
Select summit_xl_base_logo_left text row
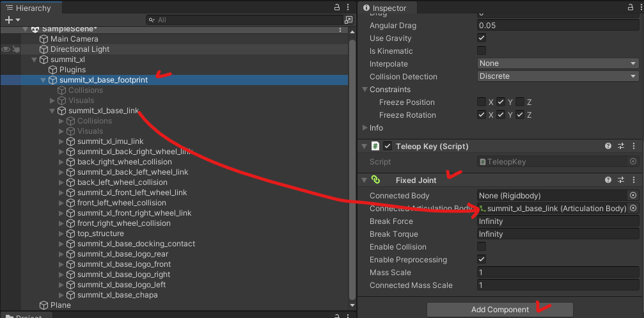(122, 285)
